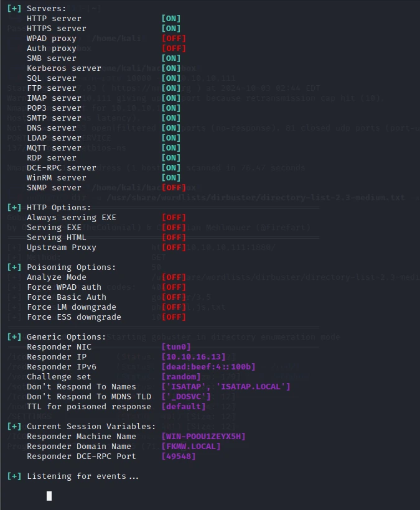Viewport: 420px width, 510px height.
Task: Select the Responder IP 10.10.16.13 value
Action: tap(194, 357)
